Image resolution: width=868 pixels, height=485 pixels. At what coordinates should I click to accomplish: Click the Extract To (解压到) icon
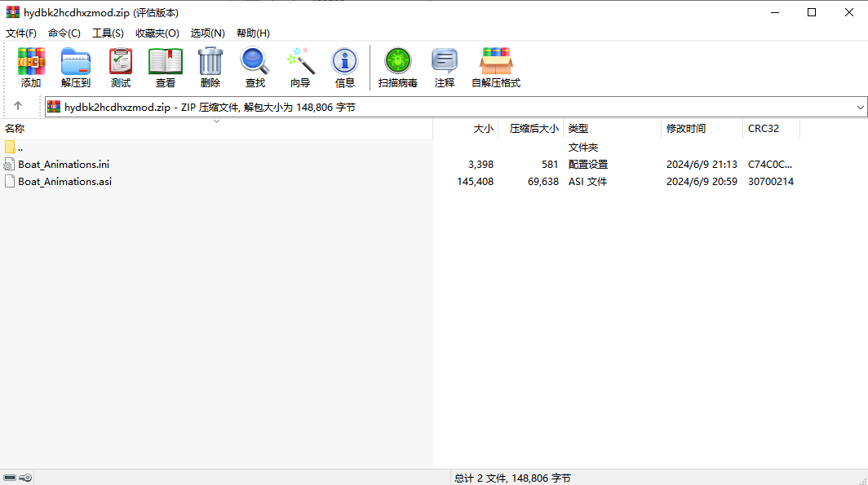(76, 61)
